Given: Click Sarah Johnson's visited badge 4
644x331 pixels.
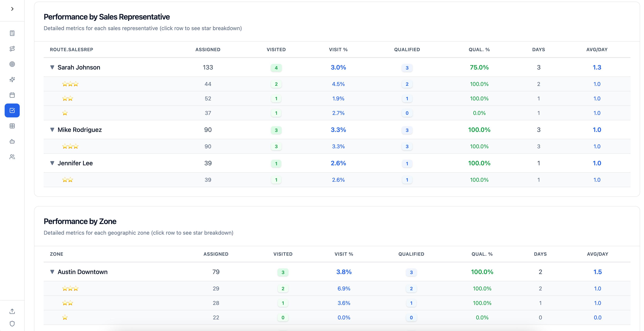Looking at the screenshot, I should (276, 68).
